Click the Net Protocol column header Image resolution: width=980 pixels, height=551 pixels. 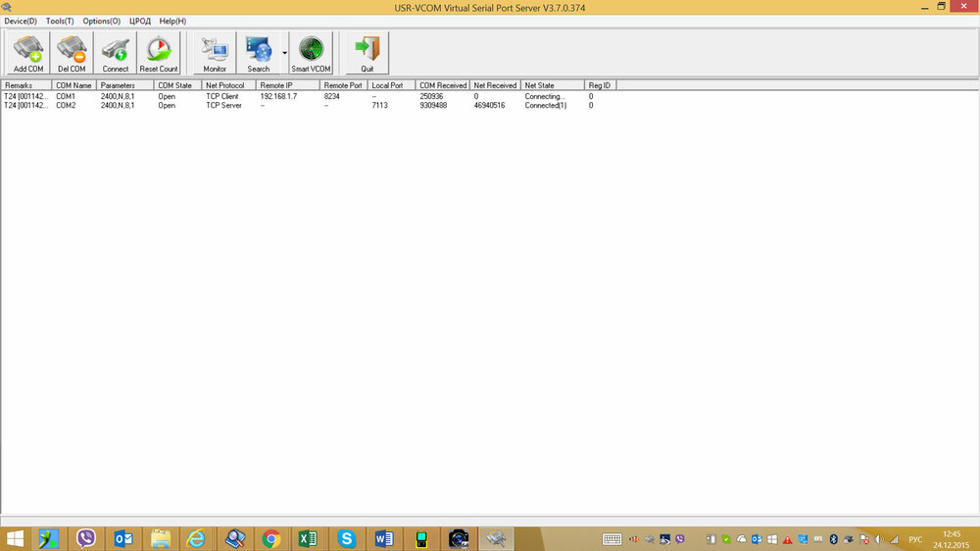tap(228, 85)
